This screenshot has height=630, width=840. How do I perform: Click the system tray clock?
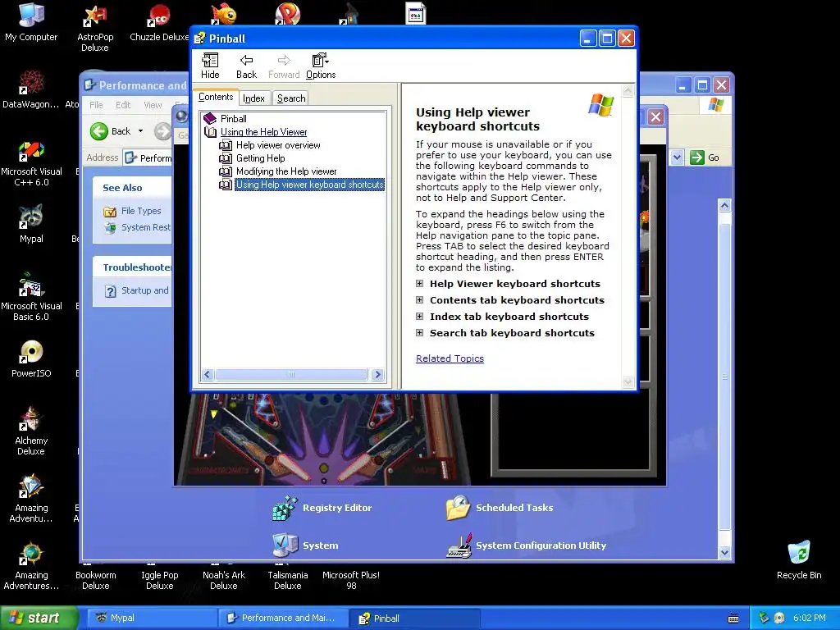click(x=809, y=618)
